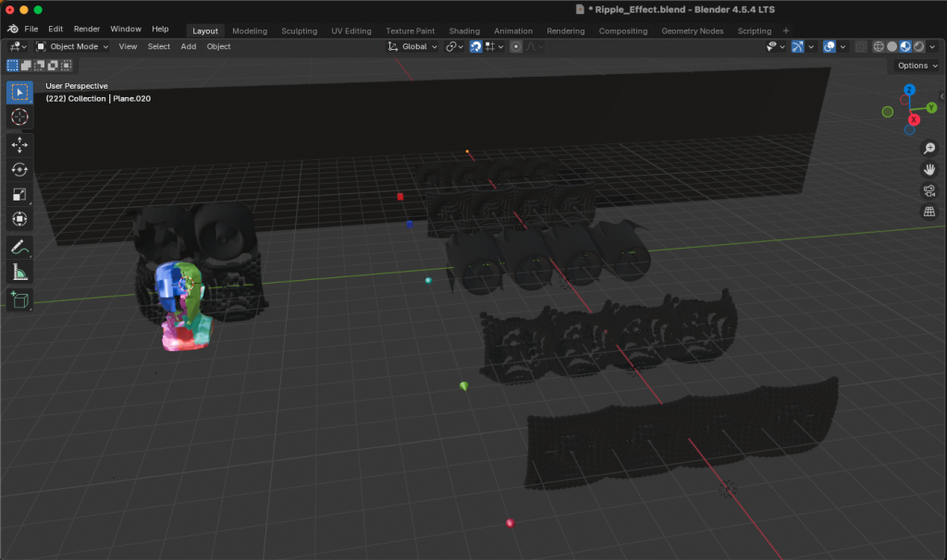The image size is (947, 560).
Task: Choose the Scale tool
Action: pos(19,195)
